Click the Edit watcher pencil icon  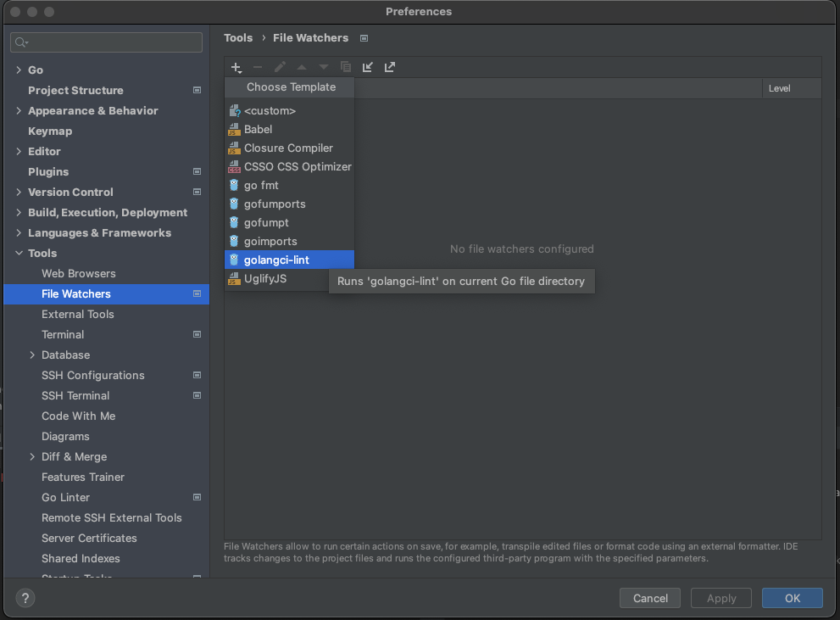point(280,67)
